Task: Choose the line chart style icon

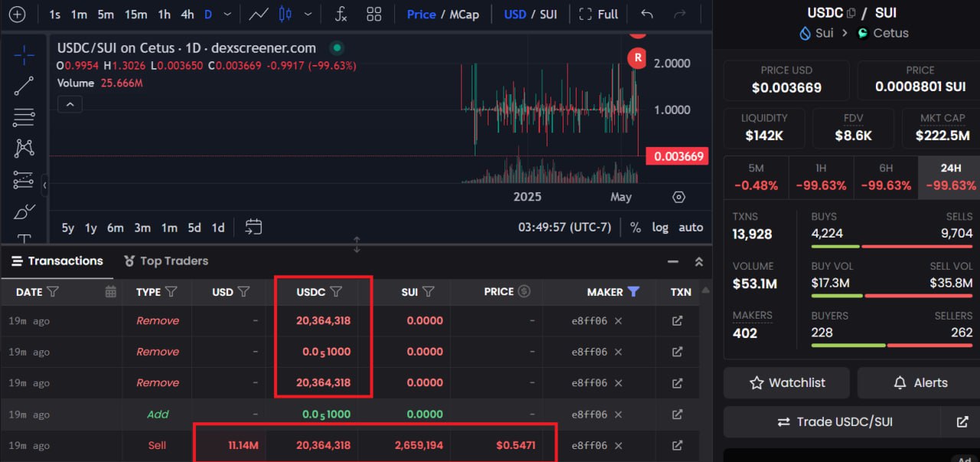Action: coord(259,14)
